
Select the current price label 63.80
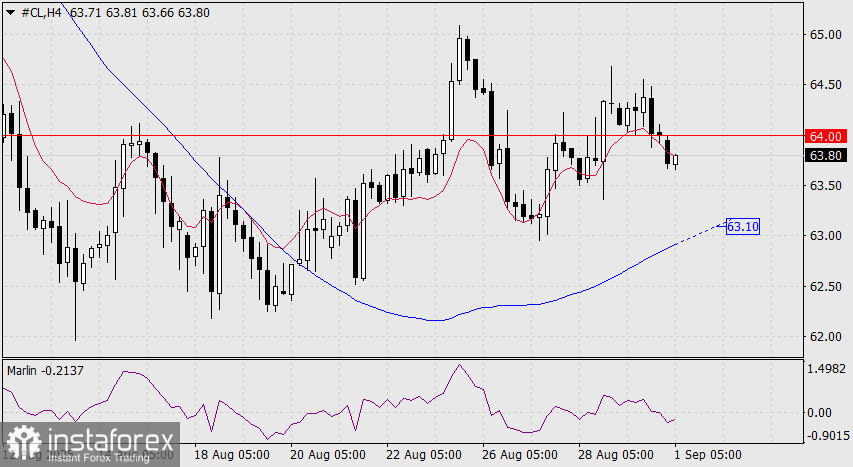click(x=825, y=156)
